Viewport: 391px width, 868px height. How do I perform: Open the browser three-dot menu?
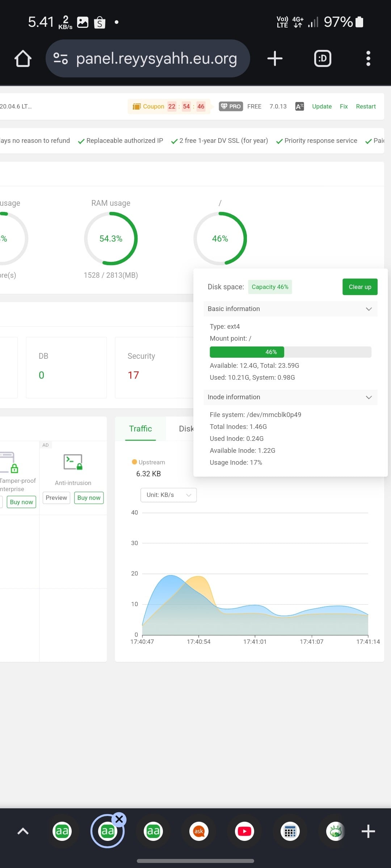(368, 59)
